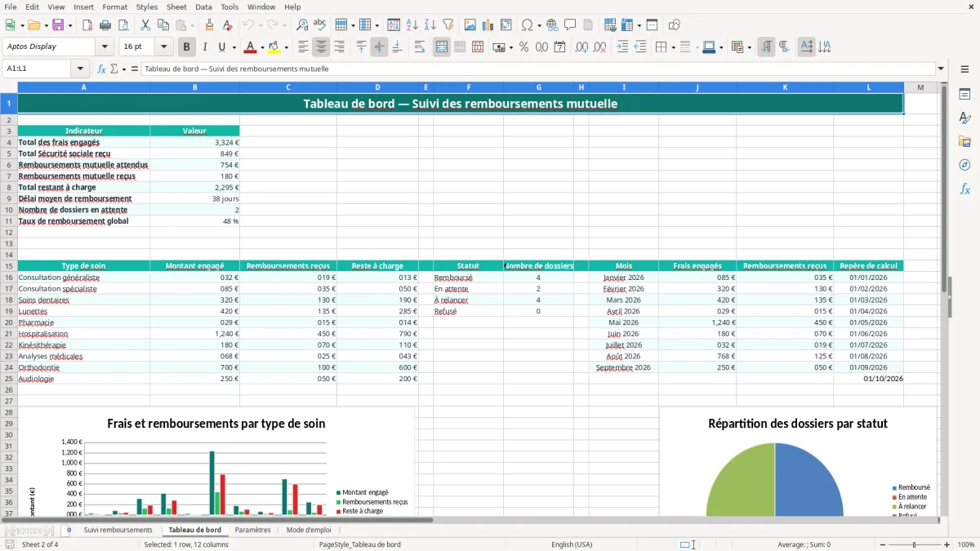Toggle Italic formatting
This screenshot has width=980, height=551.
205,47
